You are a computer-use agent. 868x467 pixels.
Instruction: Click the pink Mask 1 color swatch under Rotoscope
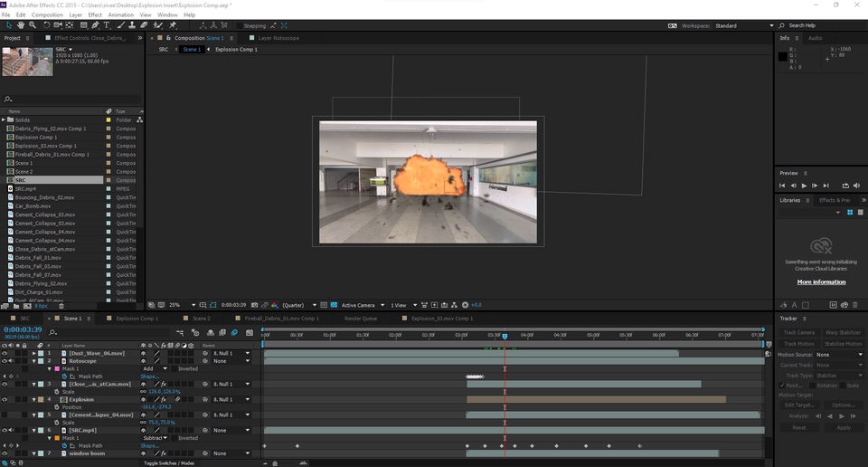57,368
